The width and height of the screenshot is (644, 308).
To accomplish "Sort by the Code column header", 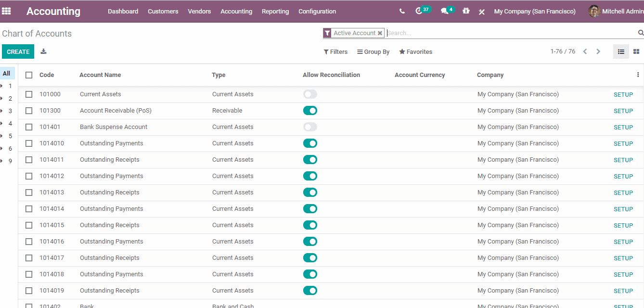I will [x=47, y=75].
